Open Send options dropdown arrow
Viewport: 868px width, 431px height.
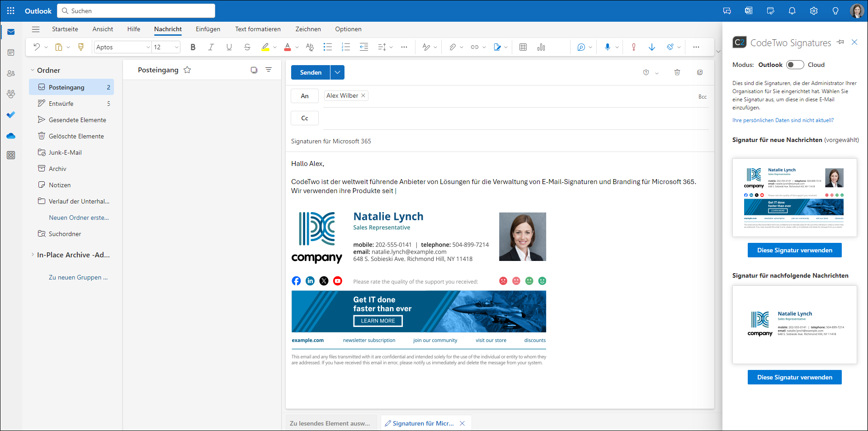[x=337, y=72]
